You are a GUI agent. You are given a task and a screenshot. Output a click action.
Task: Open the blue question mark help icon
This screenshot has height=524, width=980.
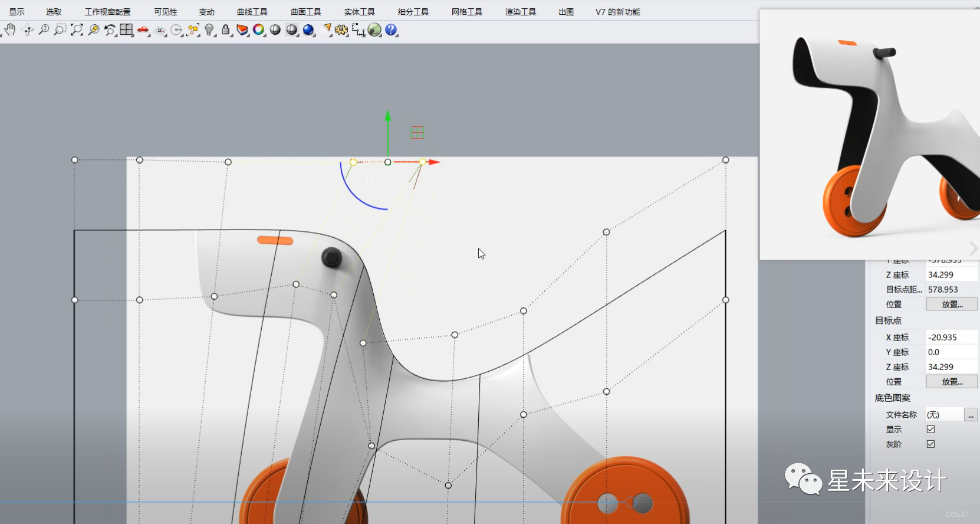(x=391, y=30)
